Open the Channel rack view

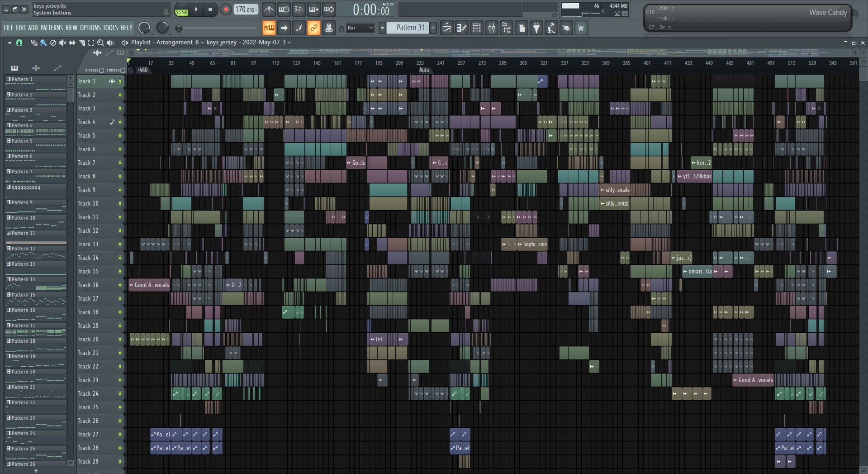477,28
